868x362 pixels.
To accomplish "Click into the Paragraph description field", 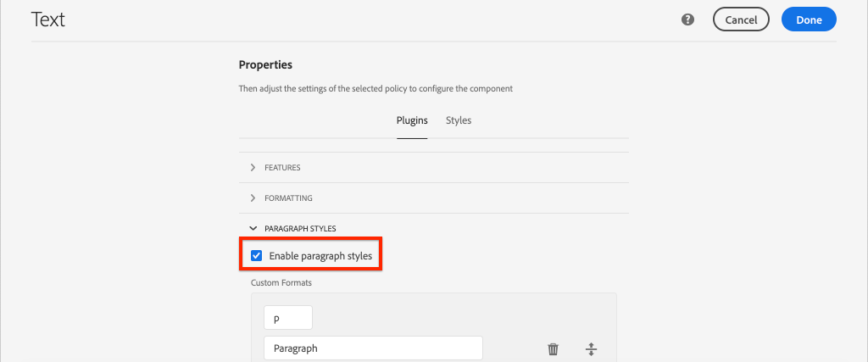I will [x=373, y=348].
